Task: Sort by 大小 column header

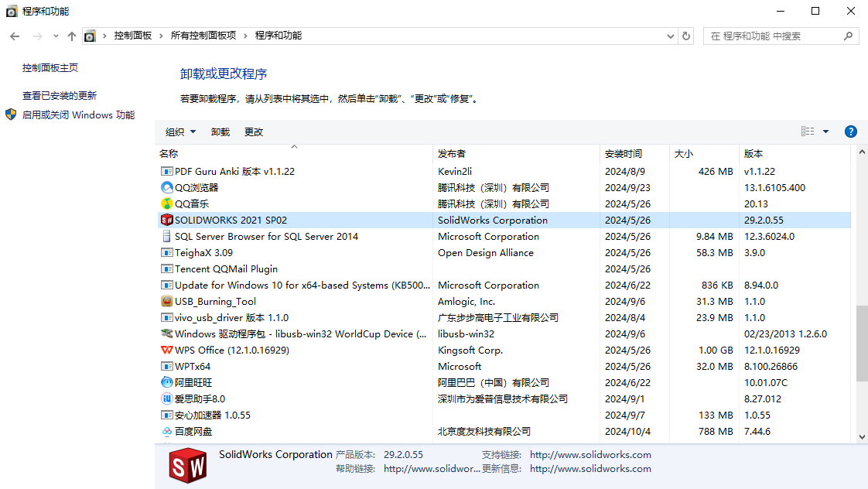Action: pos(684,153)
